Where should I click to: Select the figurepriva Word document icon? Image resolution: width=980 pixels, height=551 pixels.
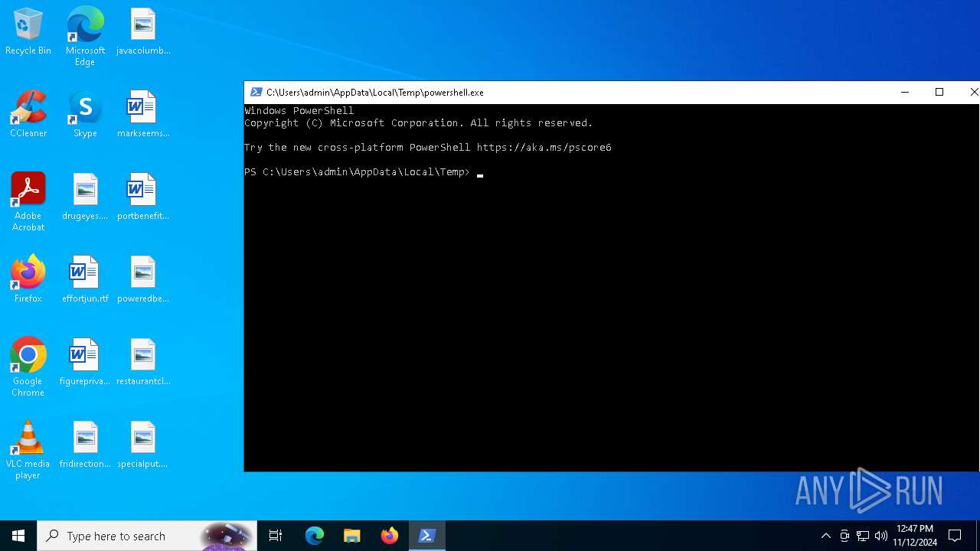85,363
